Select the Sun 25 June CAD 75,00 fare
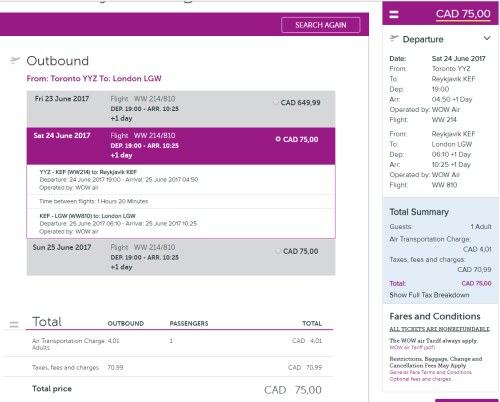 click(278, 251)
